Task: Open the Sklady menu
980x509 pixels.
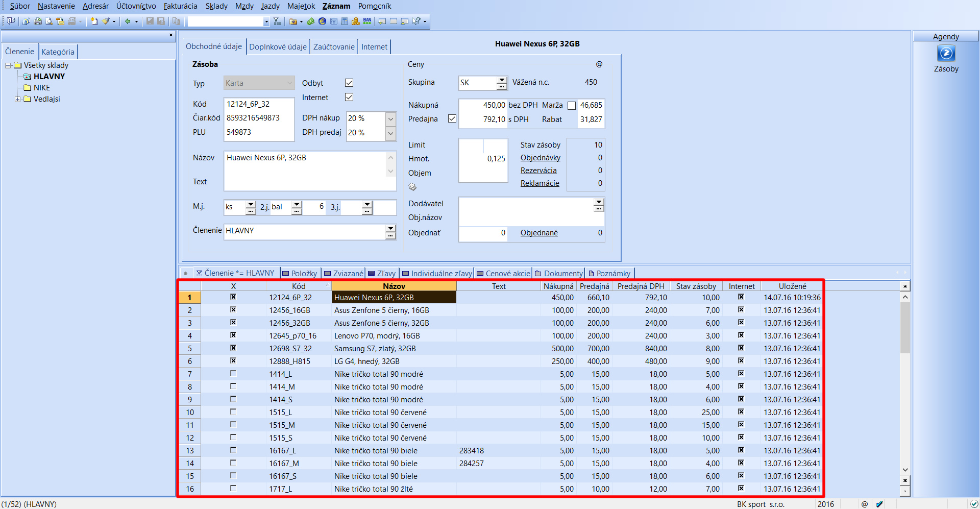Action: tap(216, 6)
